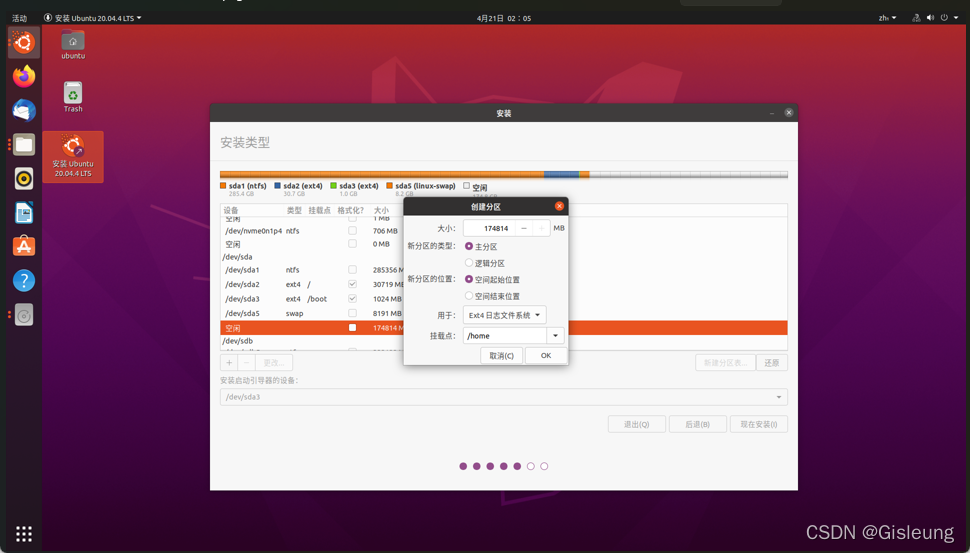Screen dimensions: 970x553
Task: Decrease partition size with the minus button
Action: pos(523,228)
